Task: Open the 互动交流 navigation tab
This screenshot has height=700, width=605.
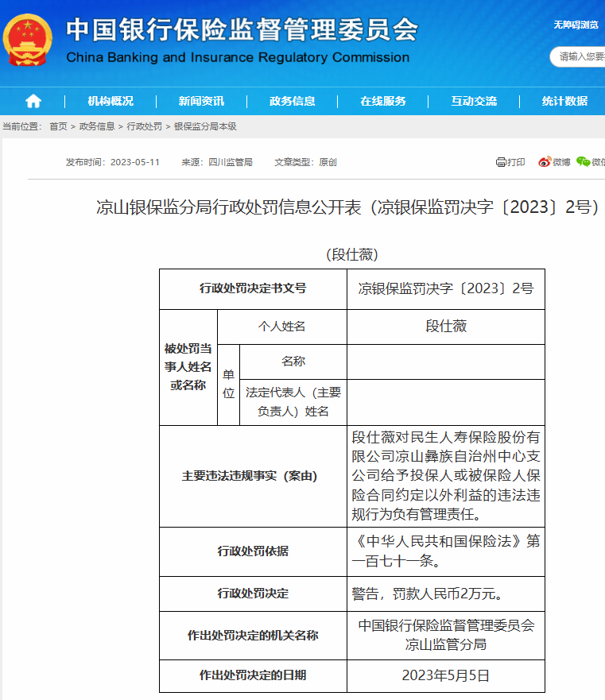Action: click(x=474, y=101)
